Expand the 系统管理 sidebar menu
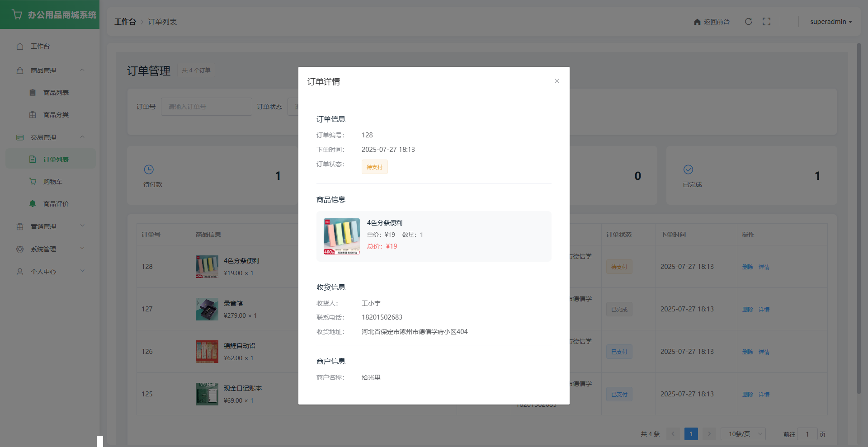This screenshot has height=447, width=868. pos(50,249)
